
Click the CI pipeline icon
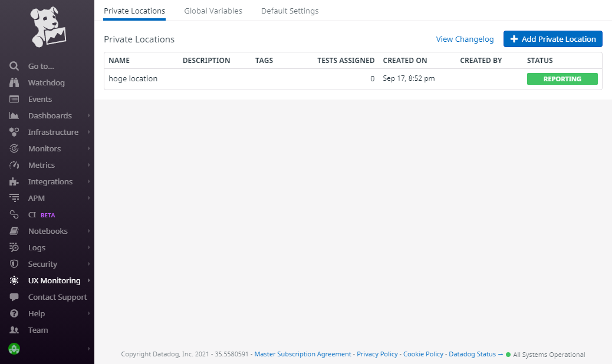14,214
